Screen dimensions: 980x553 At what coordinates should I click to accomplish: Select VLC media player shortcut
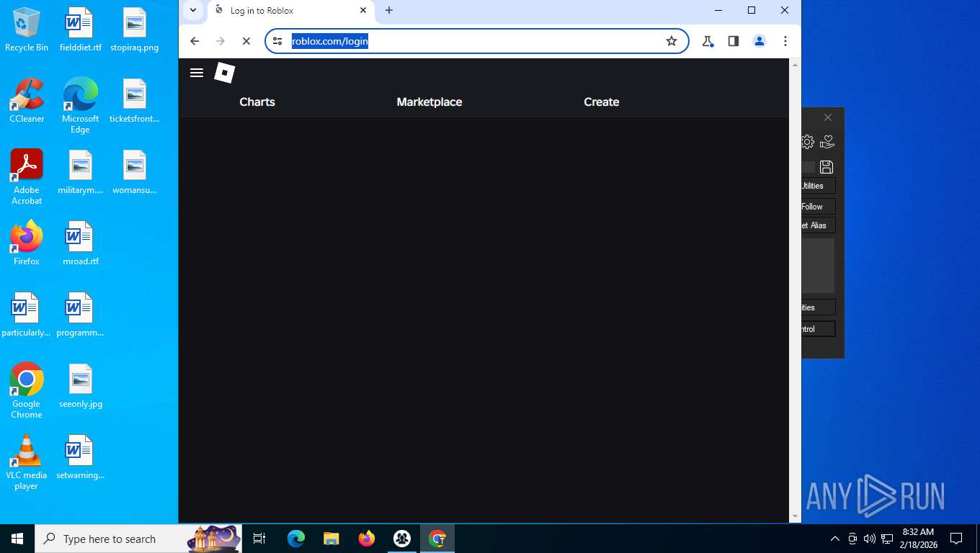[x=27, y=462]
